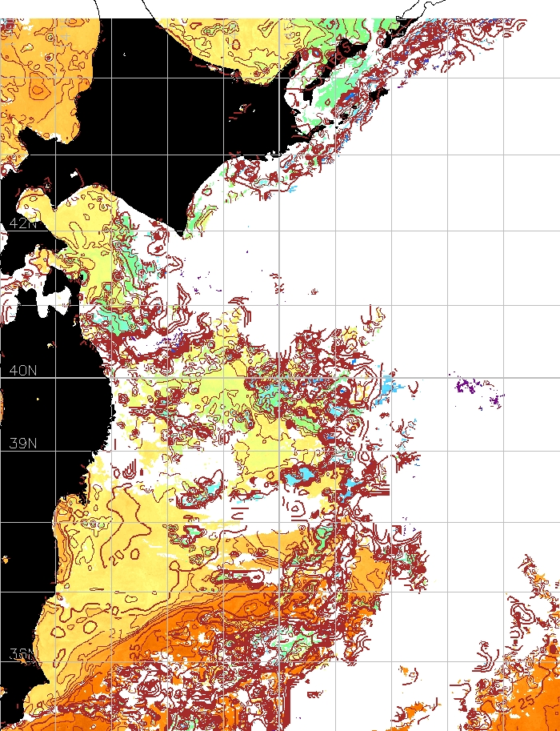
Task: Select the 40N latitude label
Action: (x=23, y=371)
